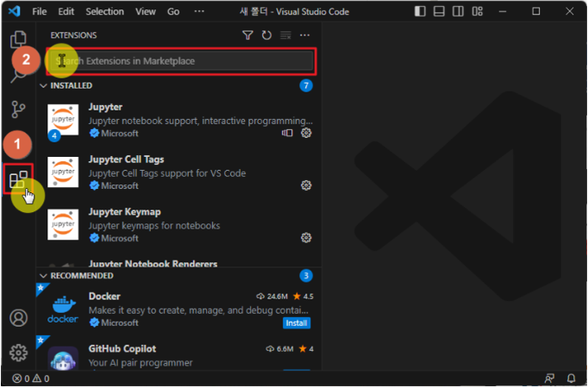Open the Selection menu
This screenshot has height=388, width=588.
coord(105,11)
